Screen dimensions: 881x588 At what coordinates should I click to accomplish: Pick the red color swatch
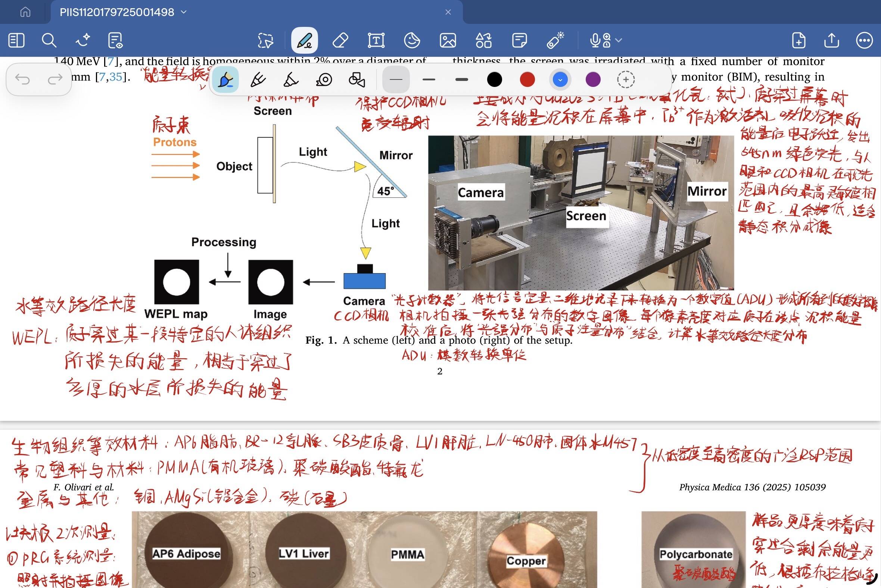[x=527, y=79]
